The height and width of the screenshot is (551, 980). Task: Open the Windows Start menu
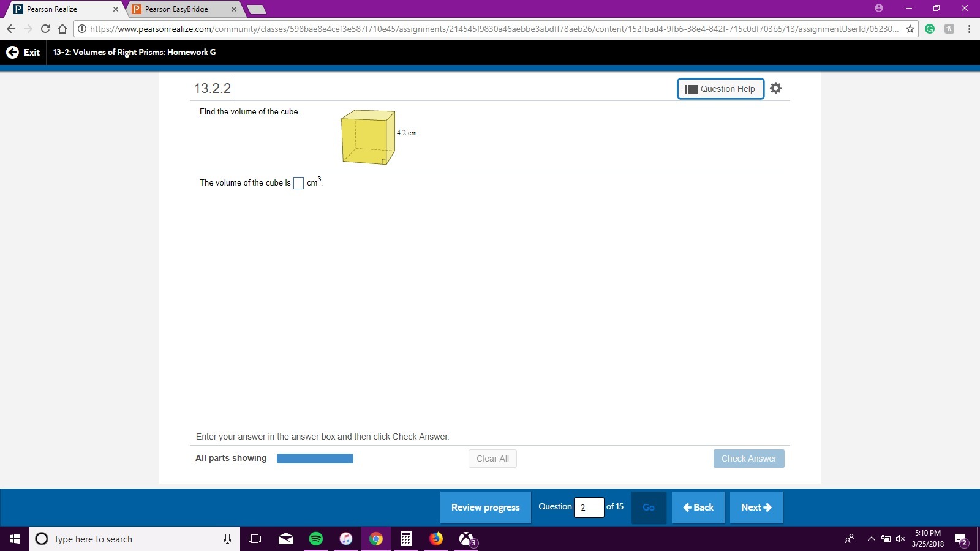[x=15, y=539]
